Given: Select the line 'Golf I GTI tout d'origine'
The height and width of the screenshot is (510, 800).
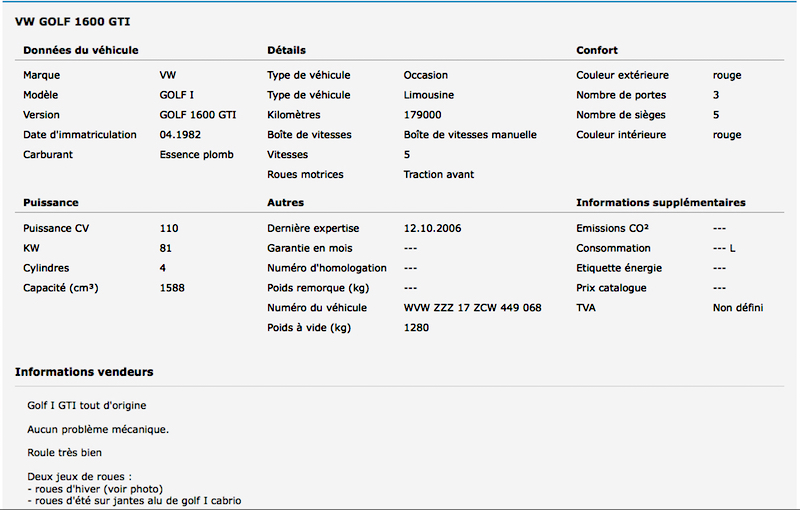Looking at the screenshot, I should click(x=87, y=405).
